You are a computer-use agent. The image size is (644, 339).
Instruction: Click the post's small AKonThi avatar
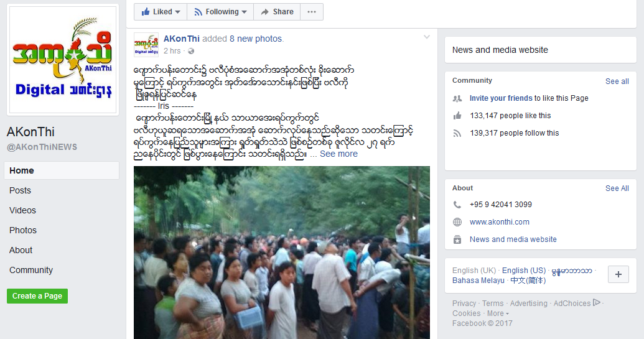click(146, 45)
